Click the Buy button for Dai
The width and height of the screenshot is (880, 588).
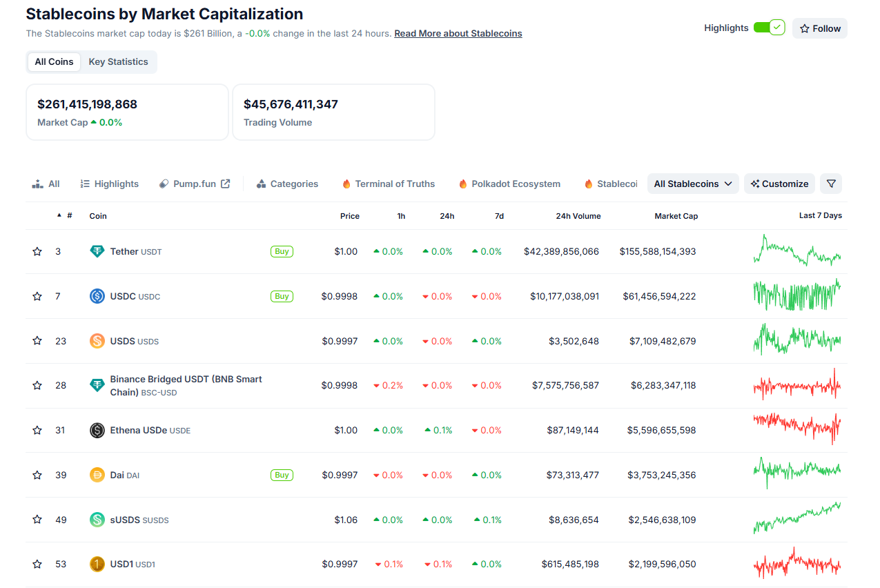pyautogui.click(x=282, y=476)
